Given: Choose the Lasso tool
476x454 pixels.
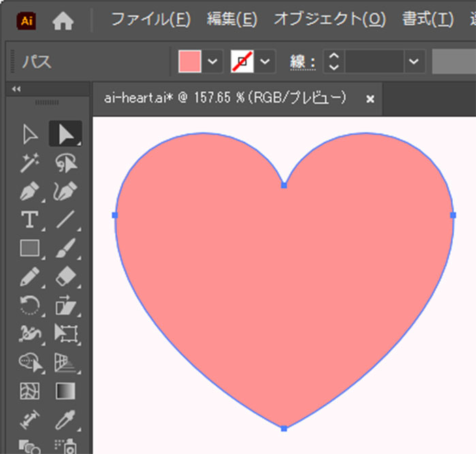Looking at the screenshot, I should [x=65, y=163].
